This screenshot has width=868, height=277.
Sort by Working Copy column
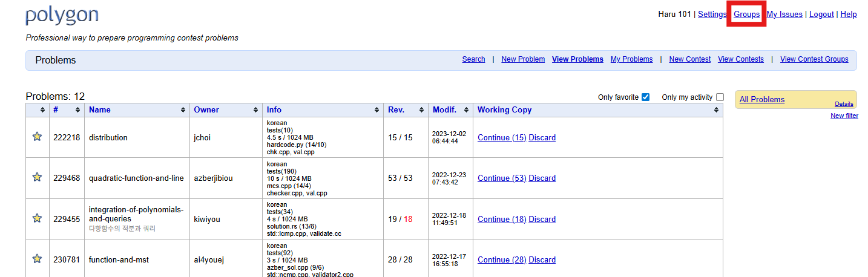(597, 110)
